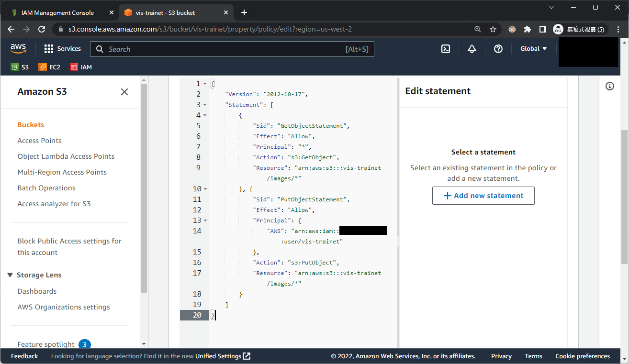Open AWS Organizations settings
629x364 pixels.
point(64,307)
